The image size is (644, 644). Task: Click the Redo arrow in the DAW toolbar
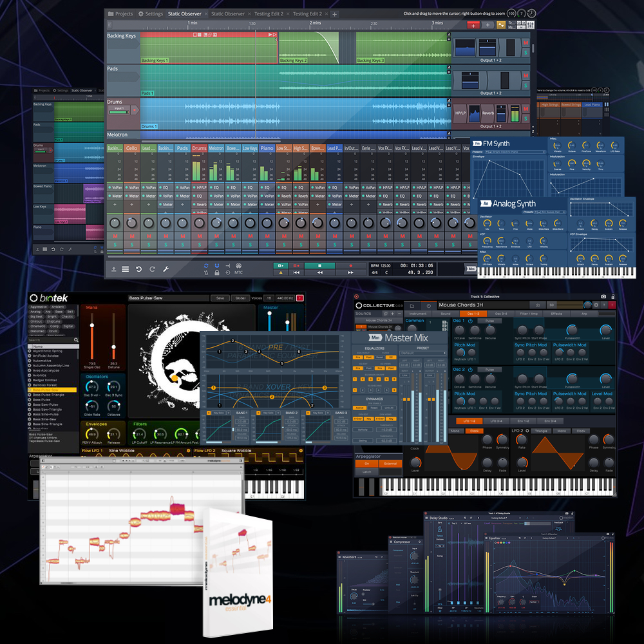153,269
